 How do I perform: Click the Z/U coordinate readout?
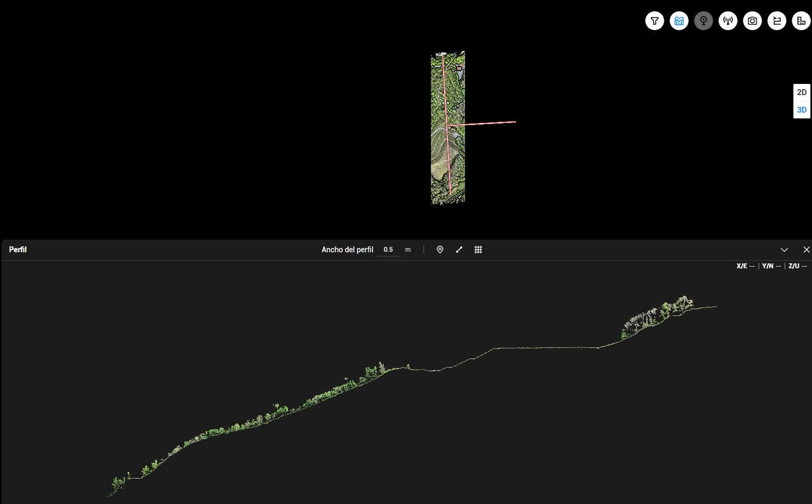[798, 266]
